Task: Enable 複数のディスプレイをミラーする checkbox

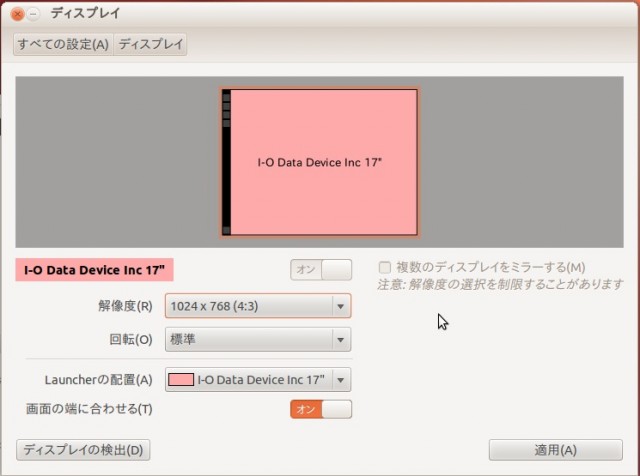Action: click(x=385, y=267)
